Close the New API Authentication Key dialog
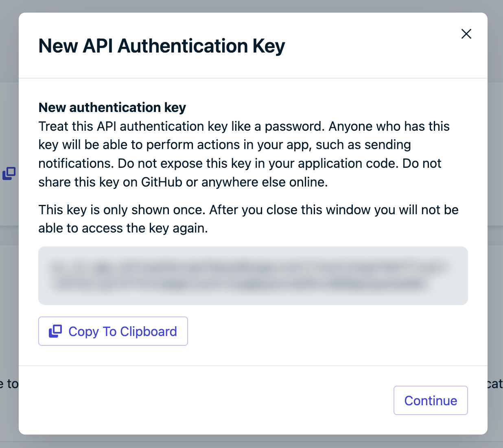 tap(466, 34)
